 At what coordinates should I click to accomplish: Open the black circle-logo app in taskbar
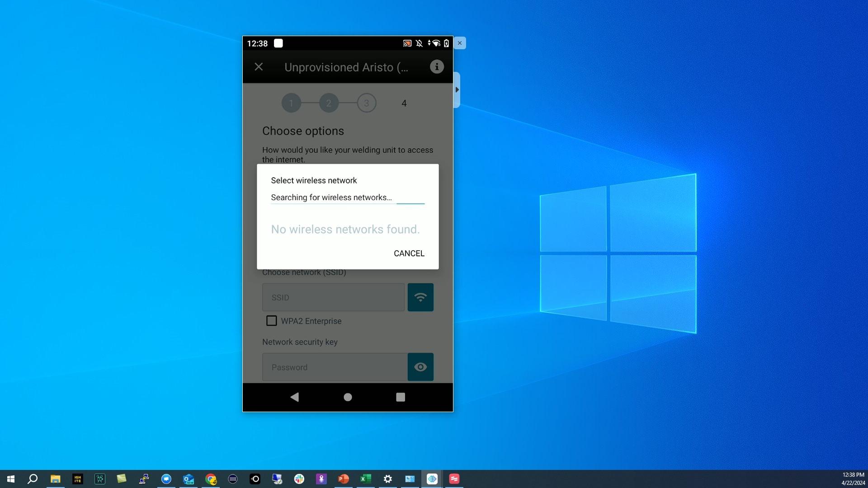coord(255,479)
